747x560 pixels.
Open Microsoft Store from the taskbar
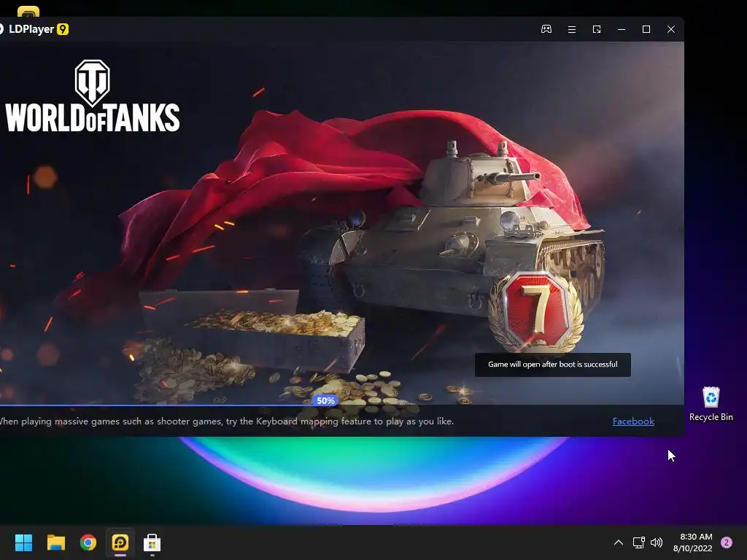pyautogui.click(x=152, y=542)
